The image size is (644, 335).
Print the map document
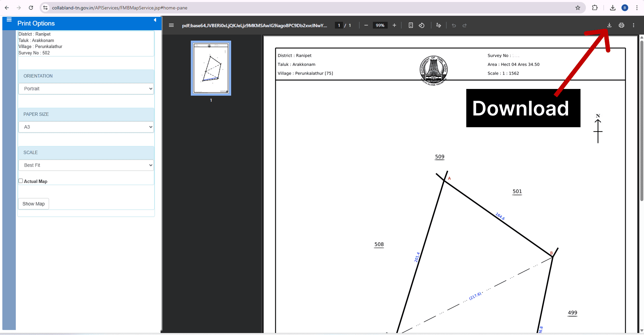click(x=621, y=25)
